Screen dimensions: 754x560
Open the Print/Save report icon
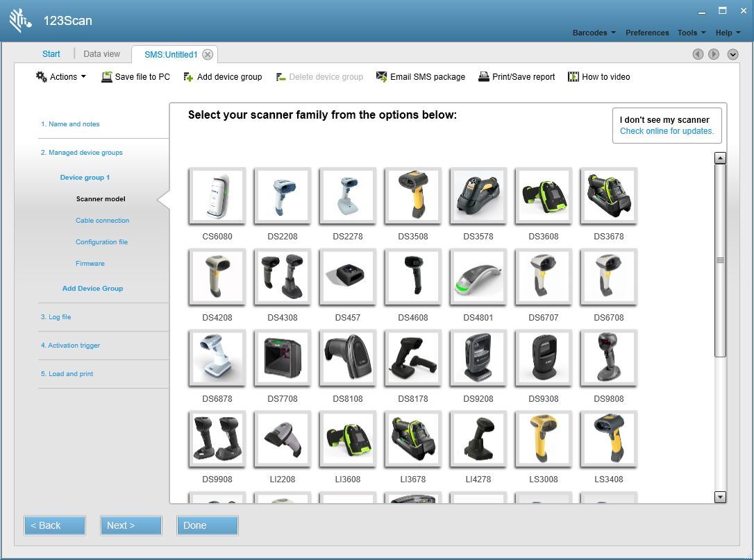point(483,77)
